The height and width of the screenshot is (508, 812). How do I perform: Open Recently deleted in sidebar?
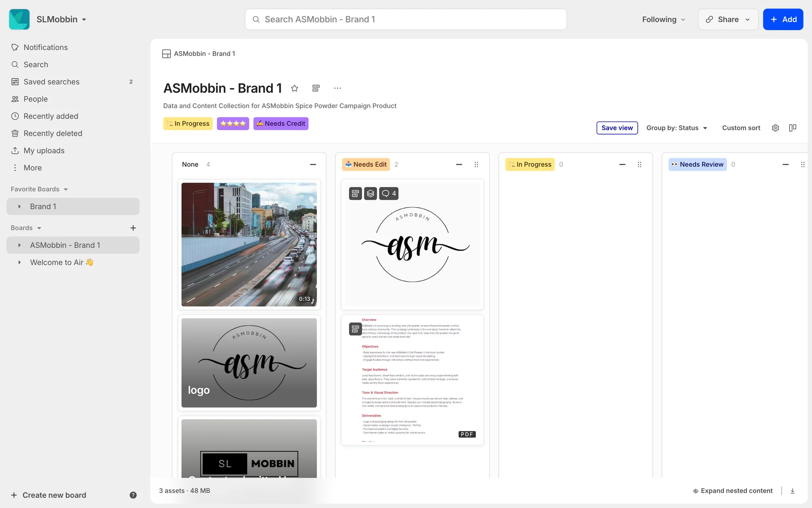[x=53, y=133]
